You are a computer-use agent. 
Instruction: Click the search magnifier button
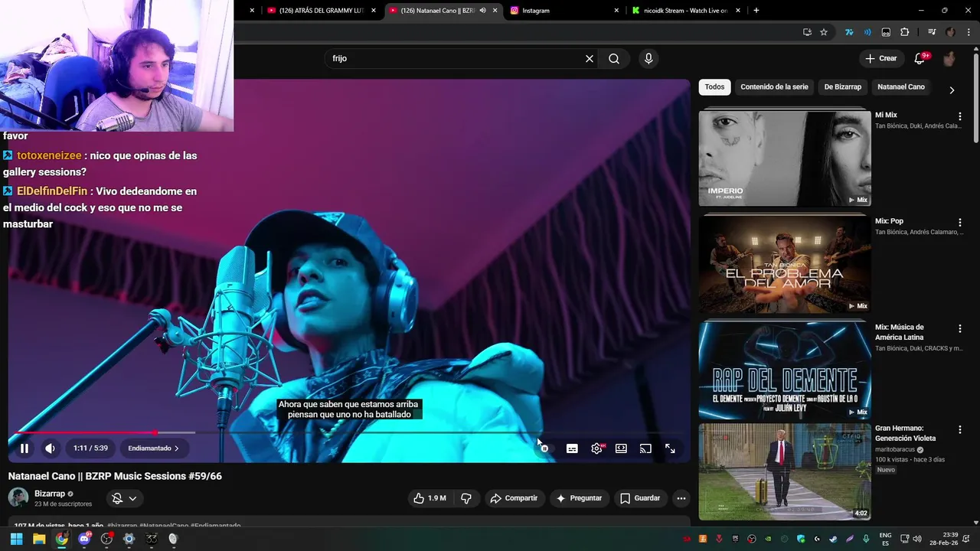(x=614, y=58)
